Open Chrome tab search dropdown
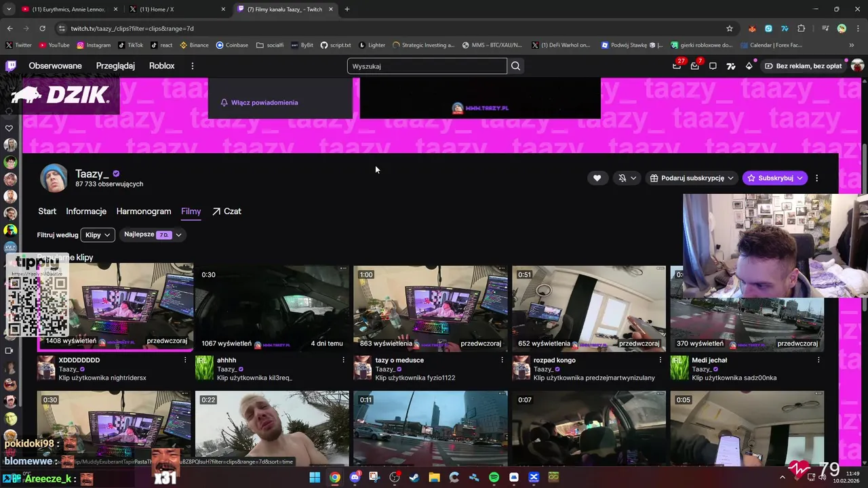 [x=9, y=9]
